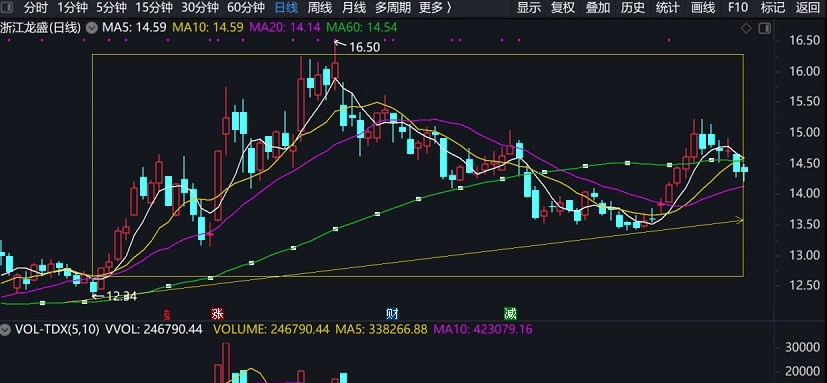Click the volume MA10: 423079.16 label
This screenshot has height=383, width=827.
pyautogui.click(x=483, y=330)
